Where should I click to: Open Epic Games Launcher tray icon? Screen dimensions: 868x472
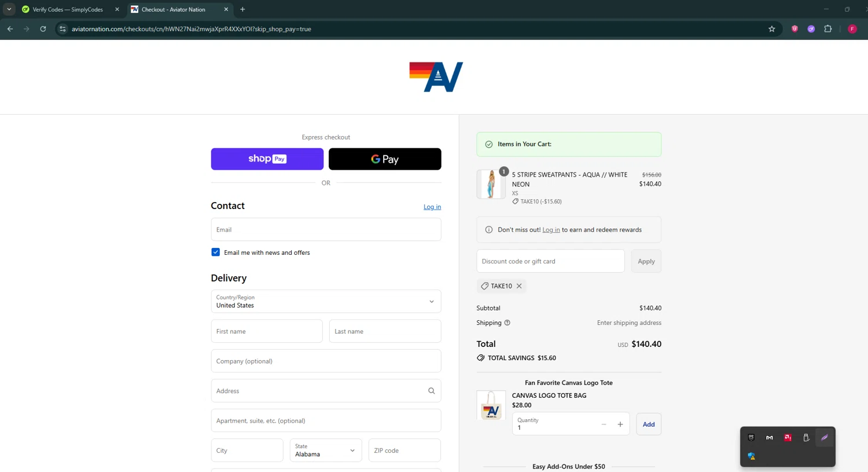click(x=751, y=438)
